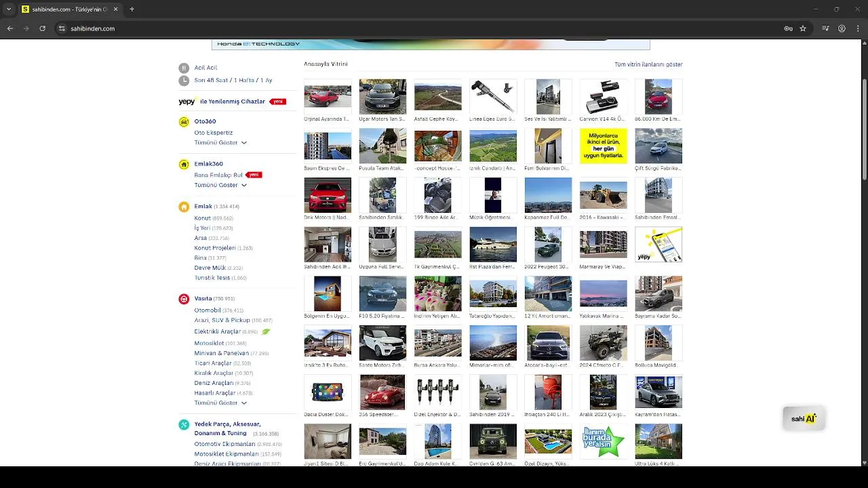Viewport: 868px width, 488px height.
Task: Click the Acil Acil exclamation icon
Action: (184, 68)
